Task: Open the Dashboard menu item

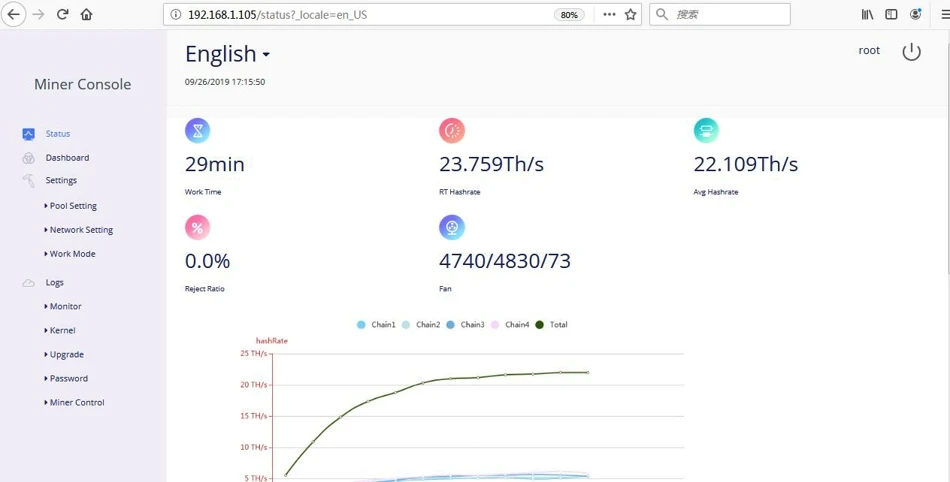Action: coord(67,158)
